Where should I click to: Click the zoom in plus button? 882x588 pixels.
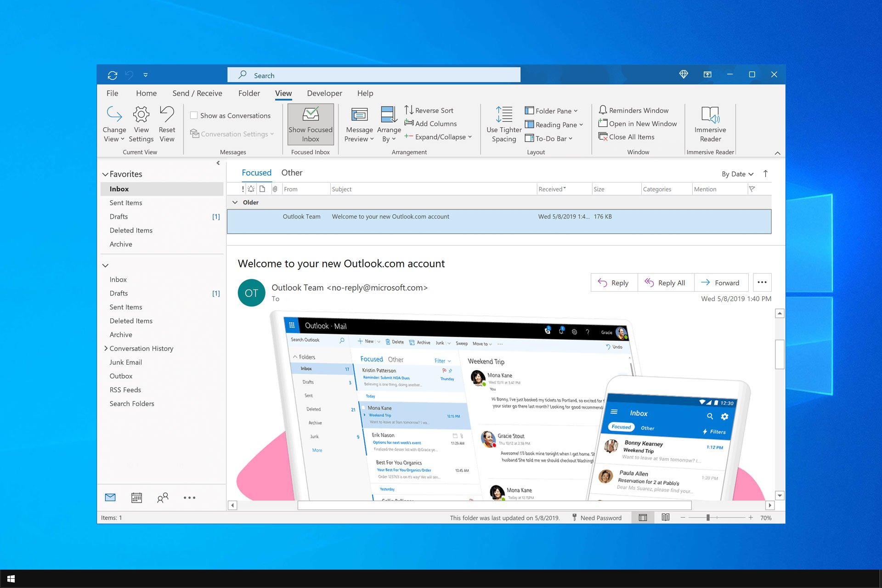(x=751, y=518)
